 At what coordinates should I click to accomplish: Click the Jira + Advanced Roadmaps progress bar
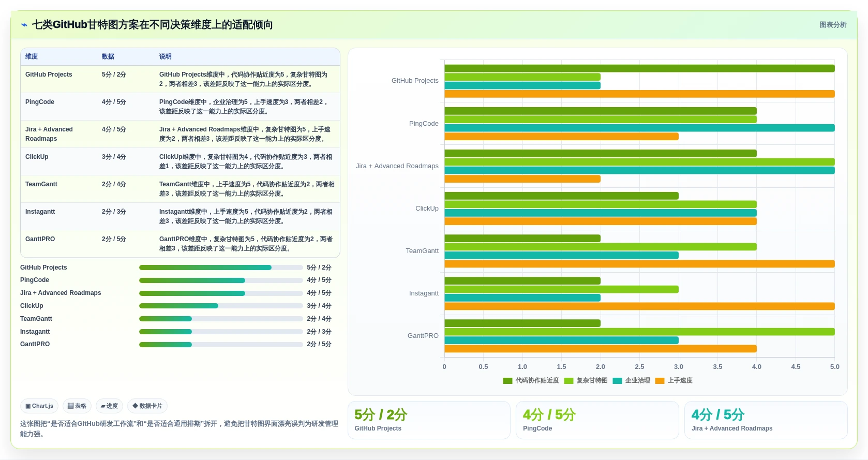tap(221, 293)
